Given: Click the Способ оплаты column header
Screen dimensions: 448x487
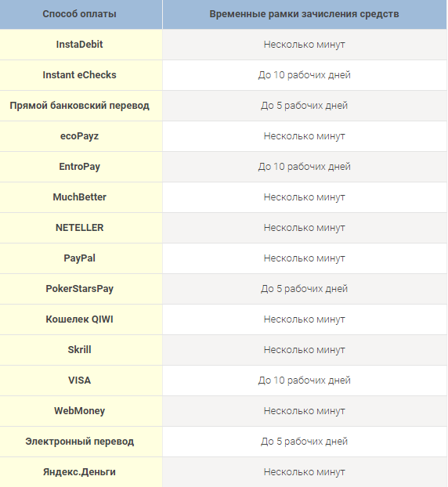Looking at the screenshot, I should 79,14.
